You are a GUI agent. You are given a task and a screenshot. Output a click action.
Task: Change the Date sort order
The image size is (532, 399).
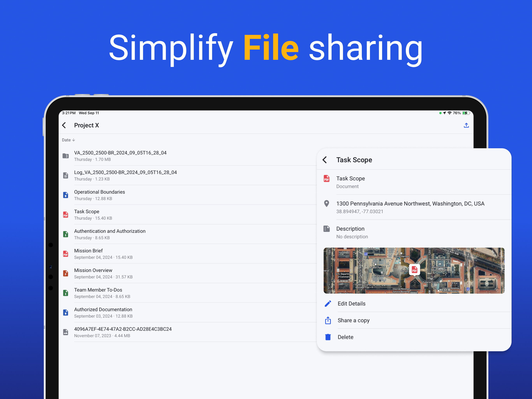(69, 140)
